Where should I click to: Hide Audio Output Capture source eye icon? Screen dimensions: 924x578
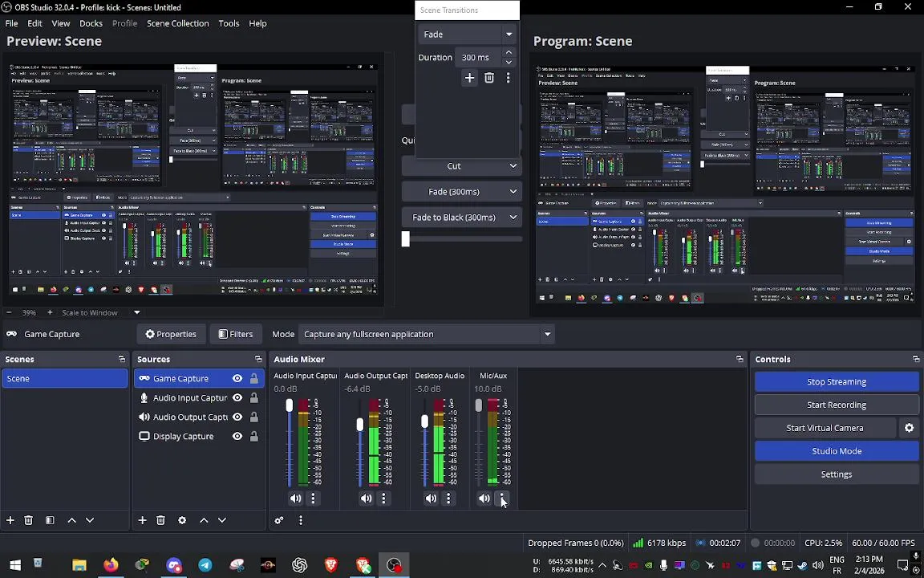pyautogui.click(x=237, y=417)
